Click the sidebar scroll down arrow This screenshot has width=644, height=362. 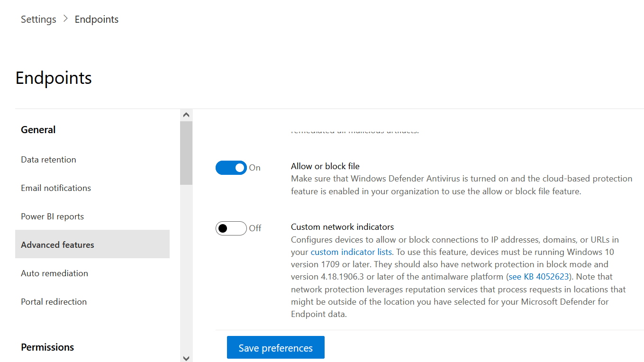[186, 358]
